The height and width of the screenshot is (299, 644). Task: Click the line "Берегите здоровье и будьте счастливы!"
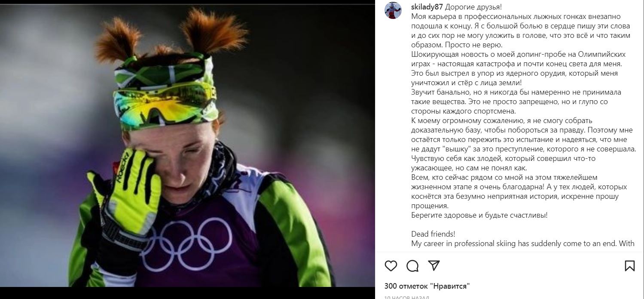479,215
